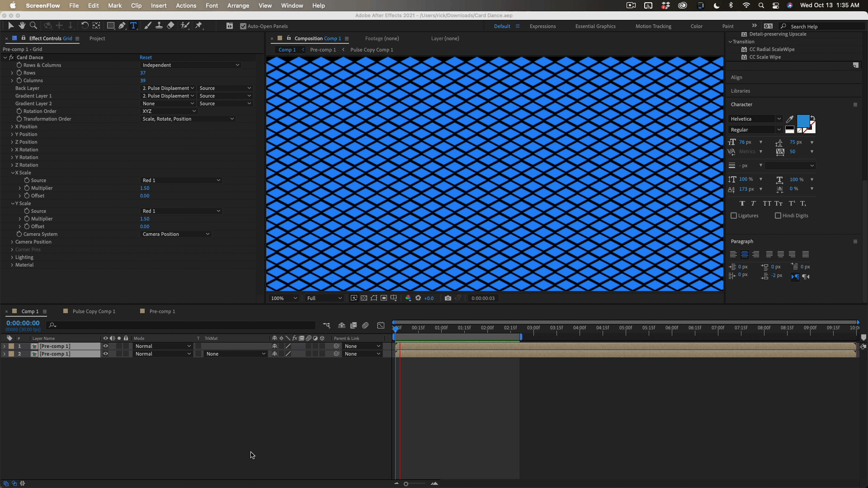Screen dimensions: 868x488
Task: Open the Arrange menu in menu bar
Action: tap(238, 5)
